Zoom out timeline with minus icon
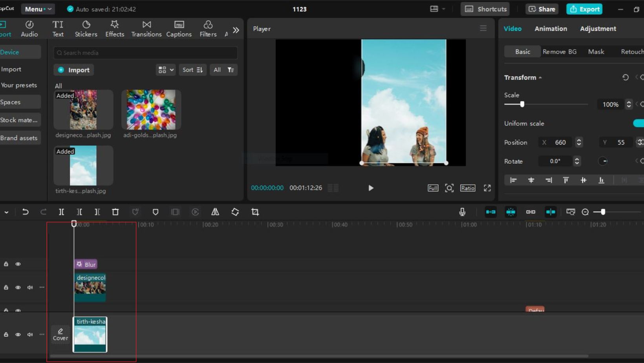The width and height of the screenshot is (644, 363). (x=585, y=212)
